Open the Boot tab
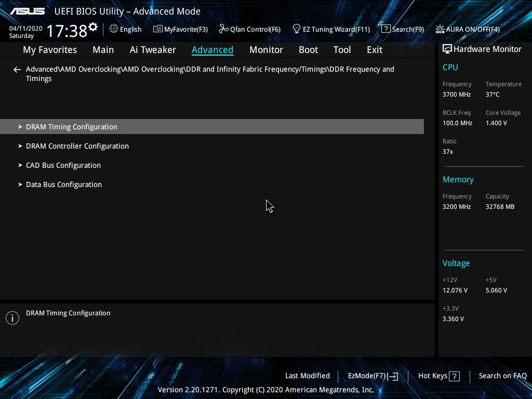 click(x=308, y=50)
